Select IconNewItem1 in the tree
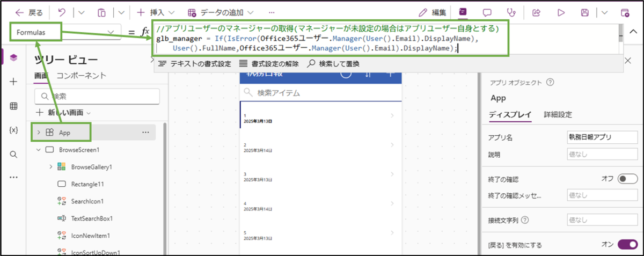 (x=90, y=236)
